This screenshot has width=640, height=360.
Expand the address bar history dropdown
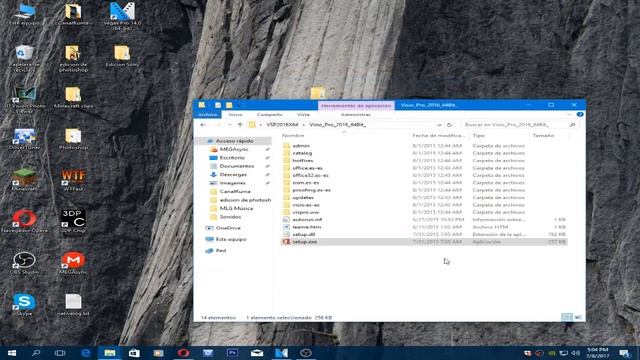439,124
